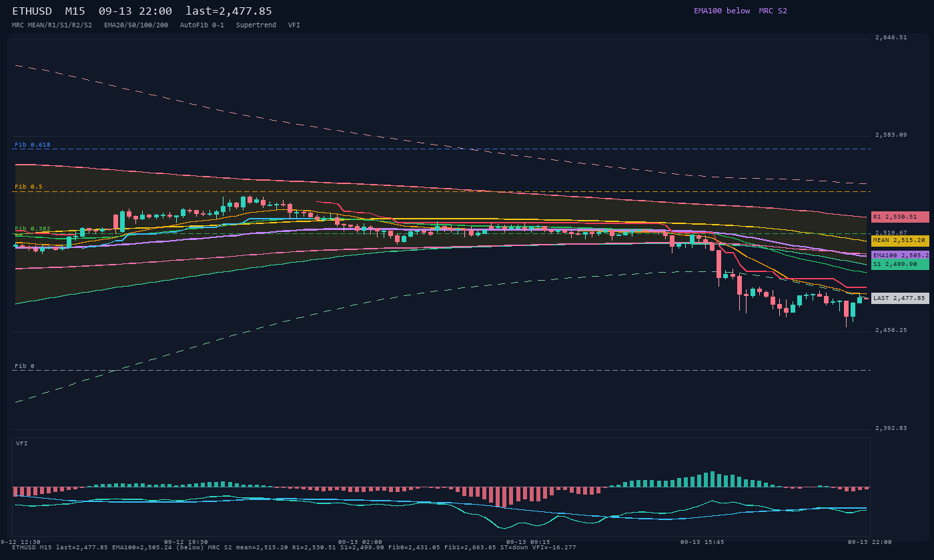Click the ETHUSD symbol in the chart title
This screenshot has width=934, height=560.
click(32, 11)
